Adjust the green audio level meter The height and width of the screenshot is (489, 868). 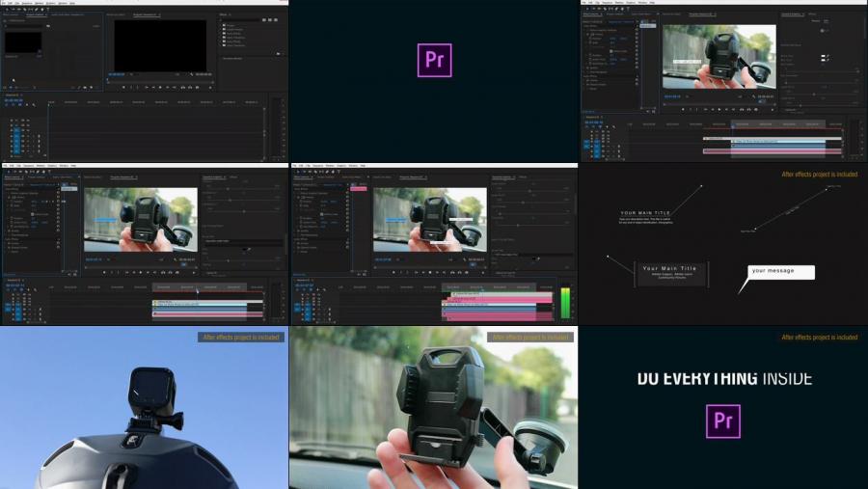point(565,303)
